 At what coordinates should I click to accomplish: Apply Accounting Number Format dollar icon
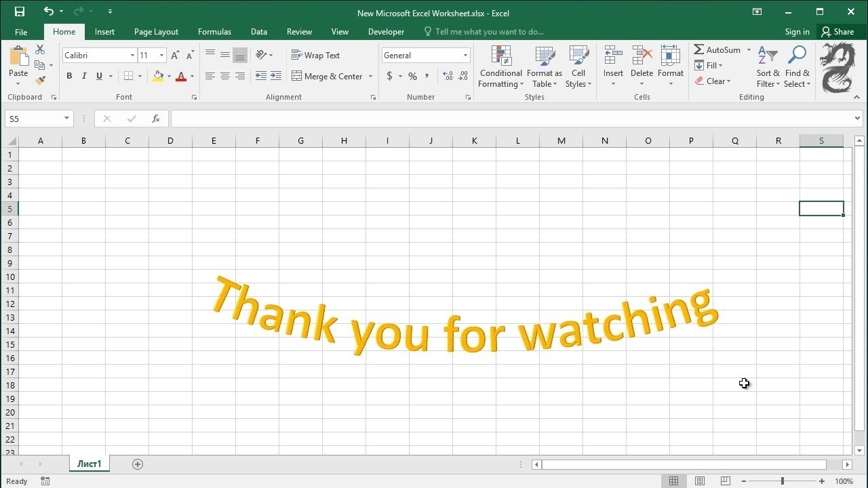tap(389, 76)
